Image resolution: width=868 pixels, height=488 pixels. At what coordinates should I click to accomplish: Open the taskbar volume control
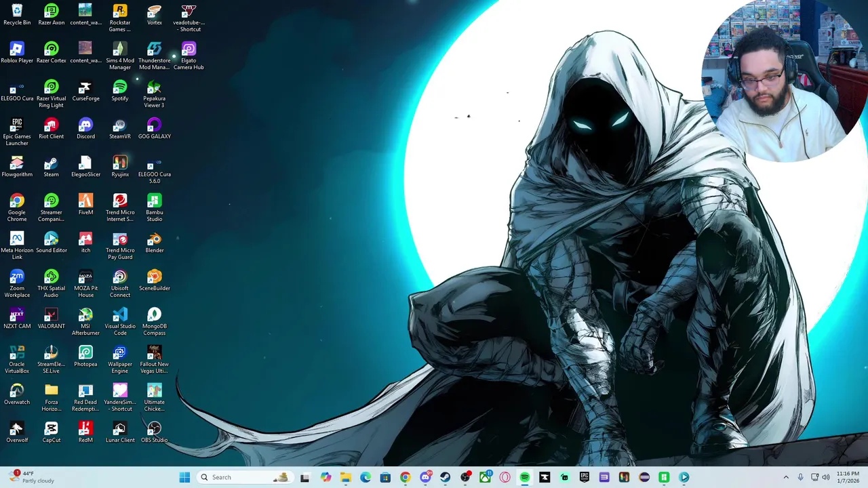[826, 477]
